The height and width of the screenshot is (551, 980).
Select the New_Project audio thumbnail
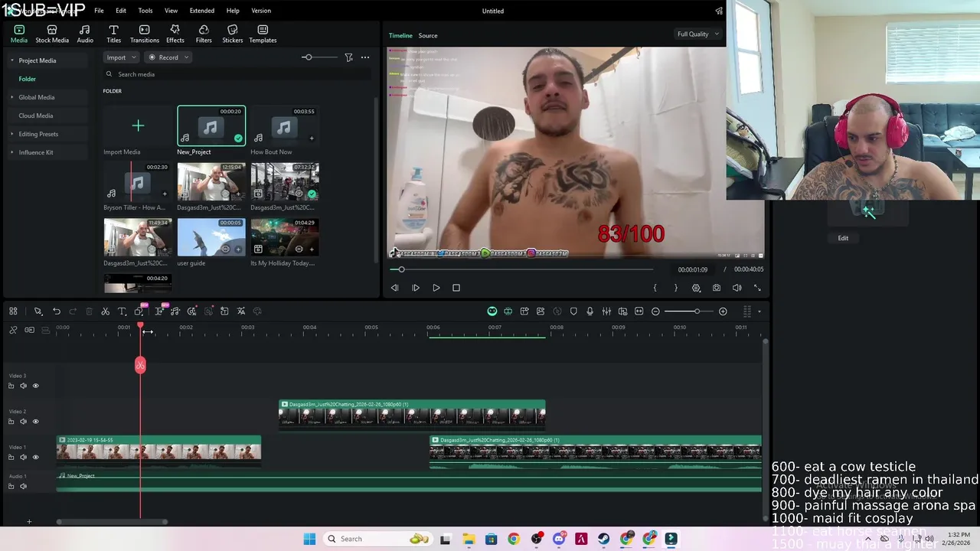211,126
